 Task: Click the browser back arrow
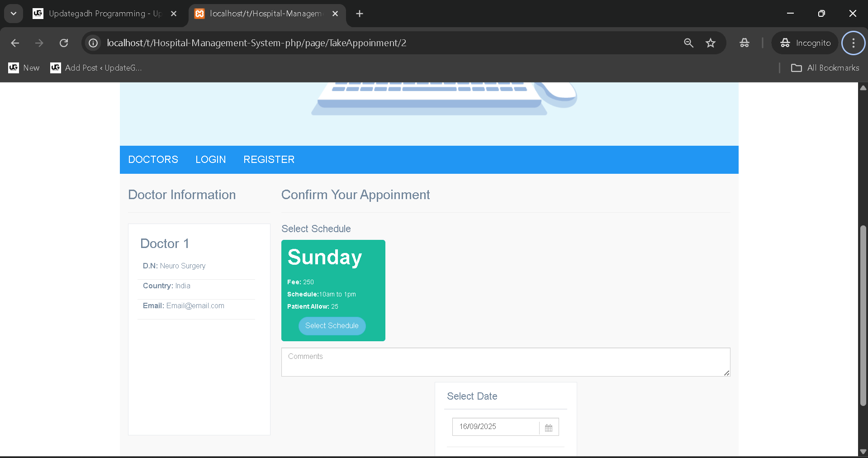pos(15,43)
